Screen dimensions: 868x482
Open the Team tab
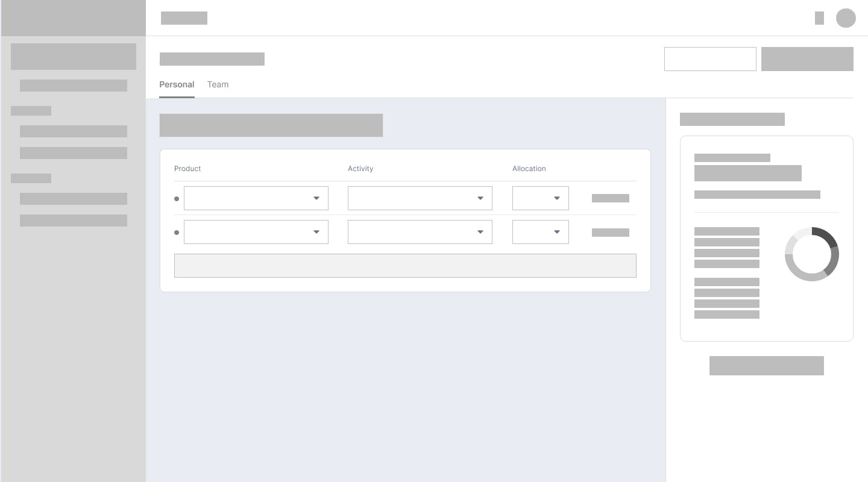click(218, 84)
